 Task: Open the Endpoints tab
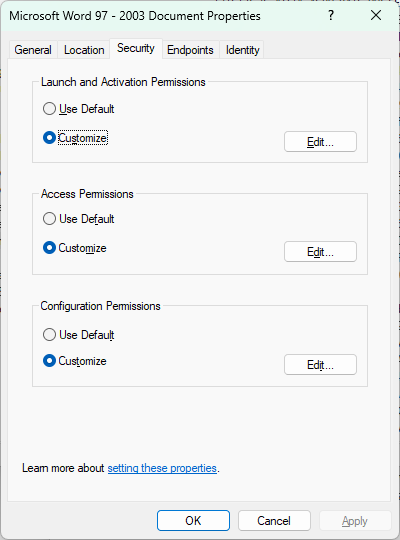click(x=190, y=50)
